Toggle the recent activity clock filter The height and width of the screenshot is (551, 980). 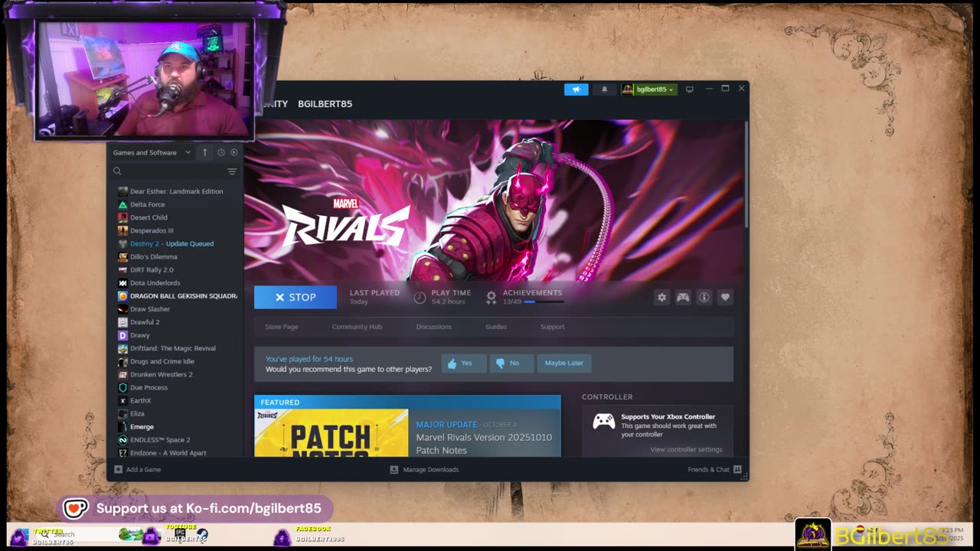point(220,152)
